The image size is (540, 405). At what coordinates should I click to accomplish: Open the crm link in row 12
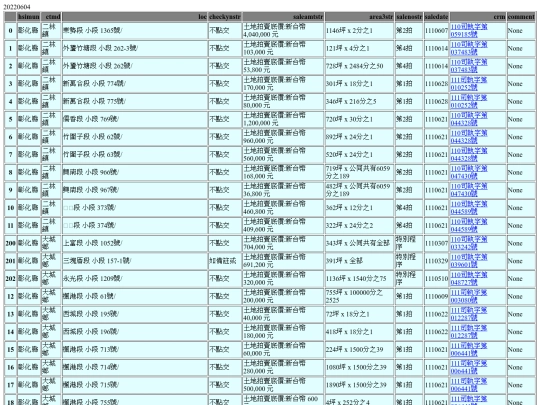click(469, 297)
